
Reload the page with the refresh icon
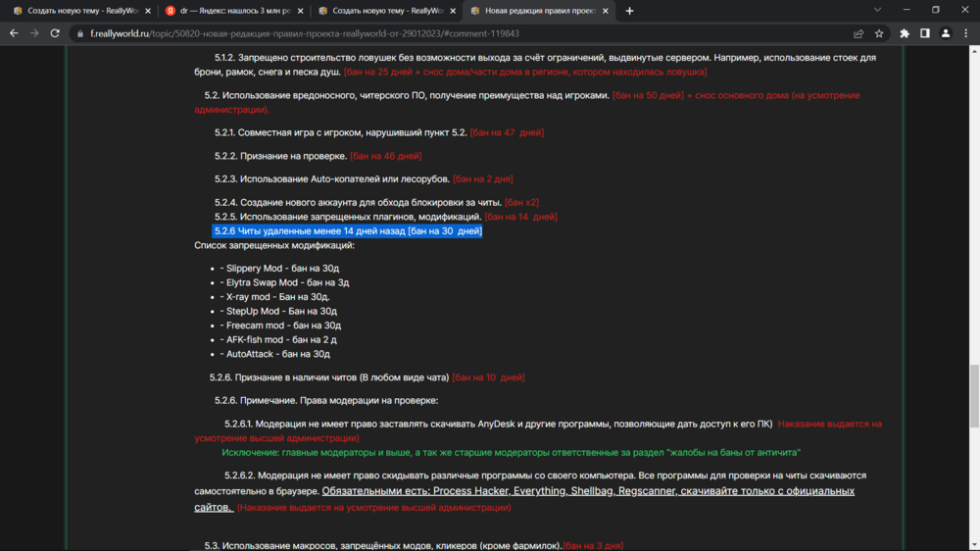pos(55,33)
